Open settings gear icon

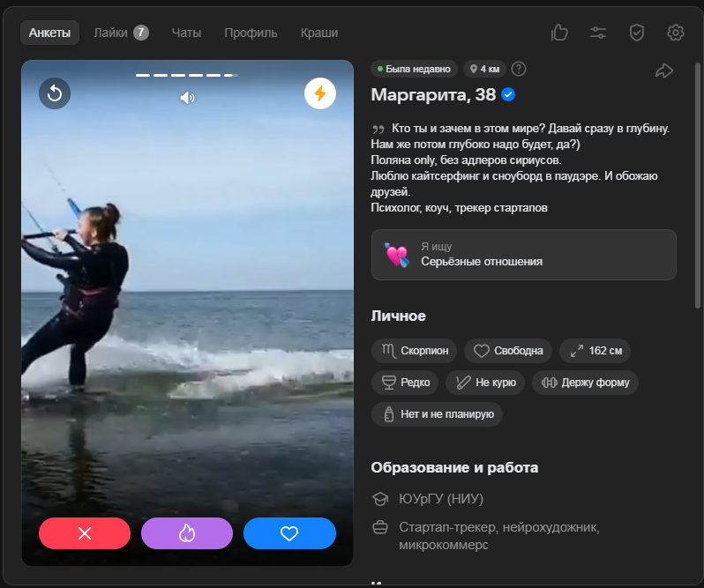tap(676, 33)
